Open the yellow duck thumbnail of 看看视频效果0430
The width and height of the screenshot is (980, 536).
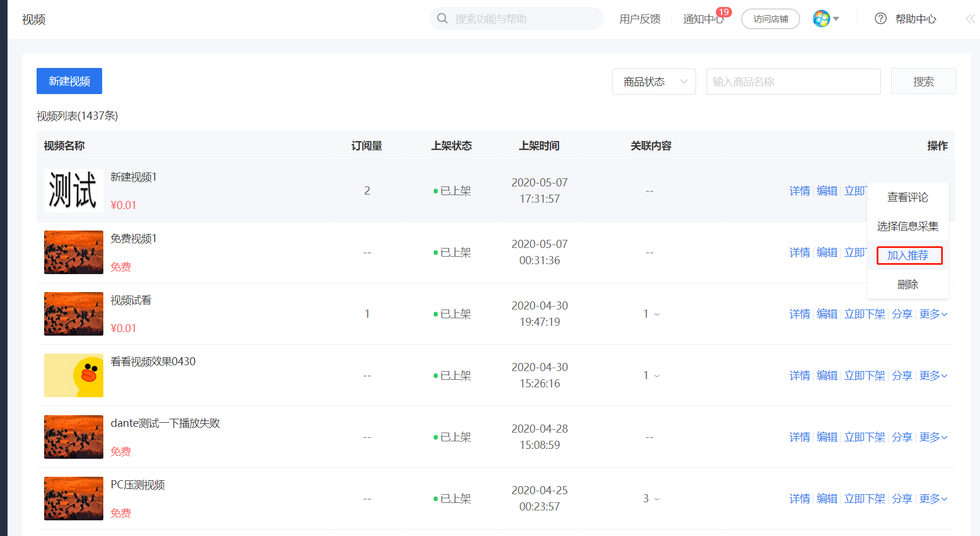[x=74, y=375]
